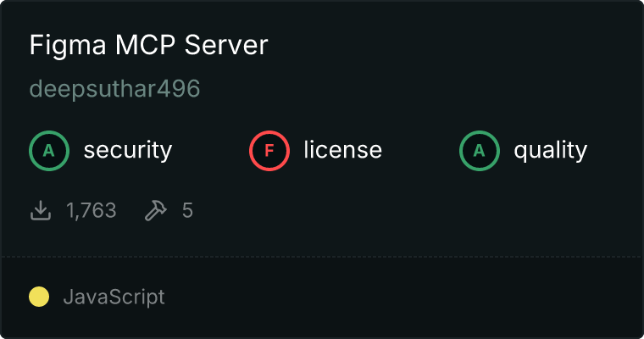
Task: Click the dashed divider above the footer
Action: pos(322,256)
